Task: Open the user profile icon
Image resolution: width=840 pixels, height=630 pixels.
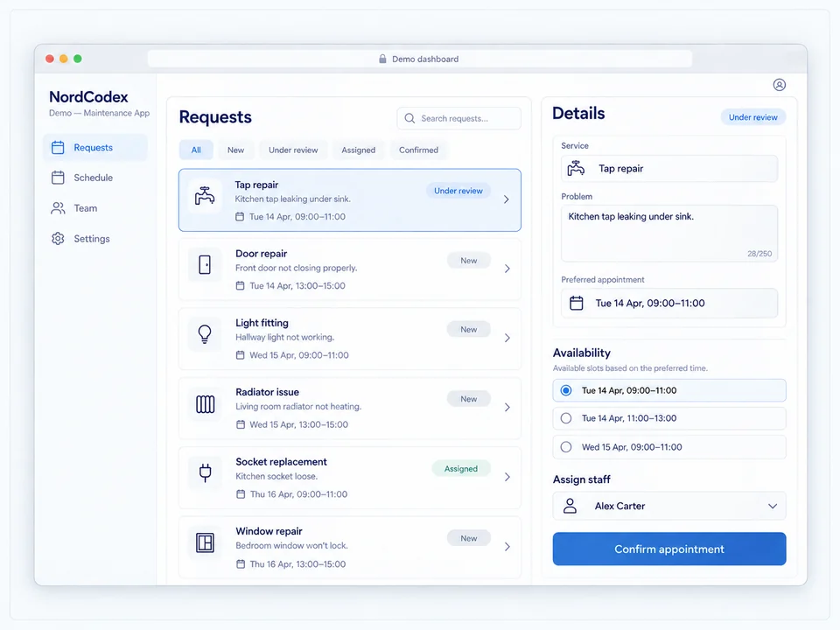Action: coord(779,85)
